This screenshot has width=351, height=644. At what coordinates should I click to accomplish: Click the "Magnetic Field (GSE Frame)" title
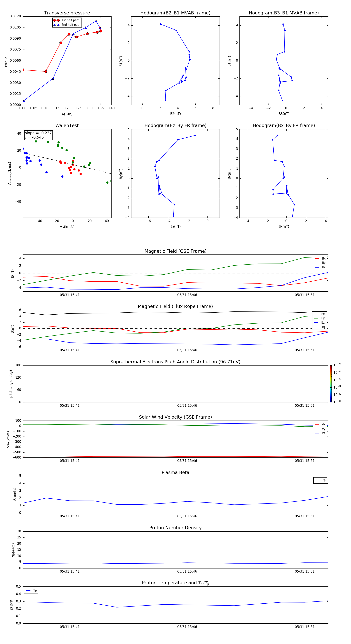point(175,251)
